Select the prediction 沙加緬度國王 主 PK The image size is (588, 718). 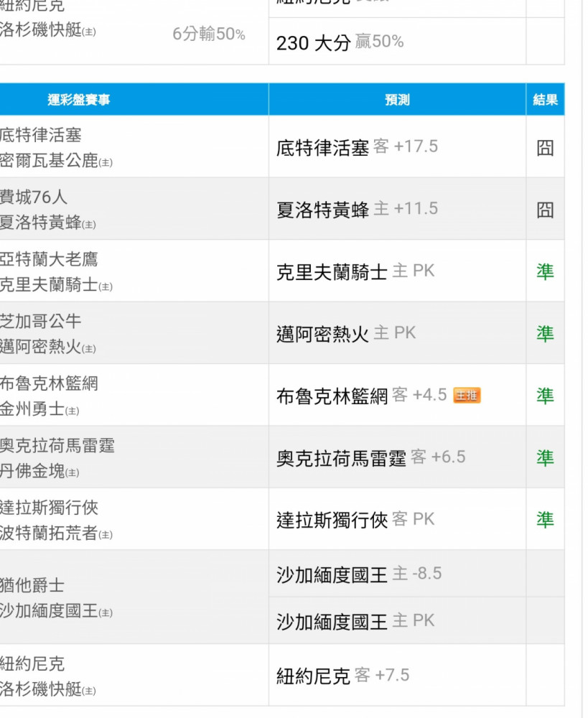coord(355,621)
